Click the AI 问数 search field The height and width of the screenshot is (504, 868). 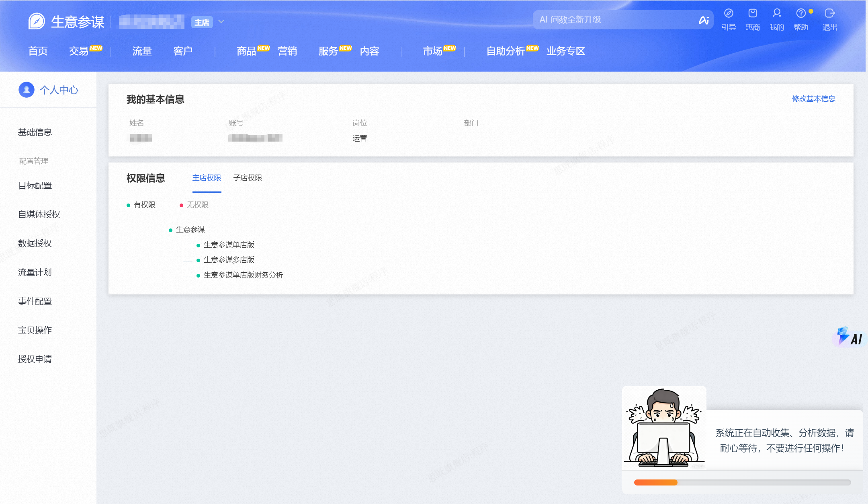point(603,20)
